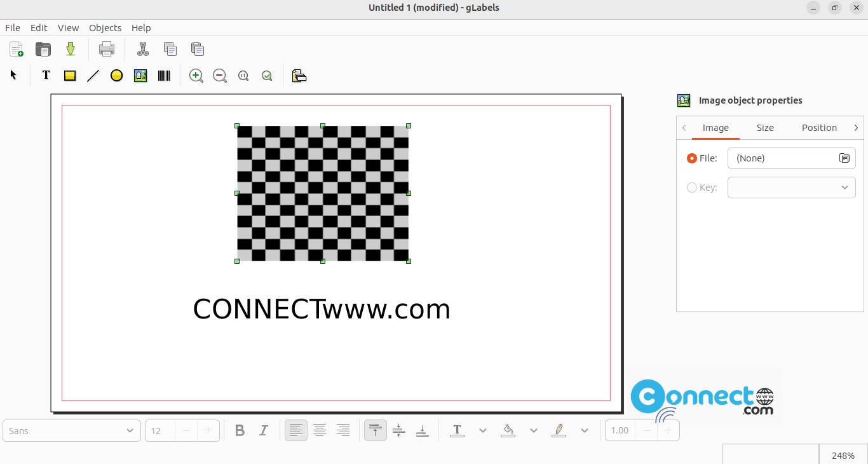
Task: Toggle italic text formatting
Action: pyautogui.click(x=264, y=430)
